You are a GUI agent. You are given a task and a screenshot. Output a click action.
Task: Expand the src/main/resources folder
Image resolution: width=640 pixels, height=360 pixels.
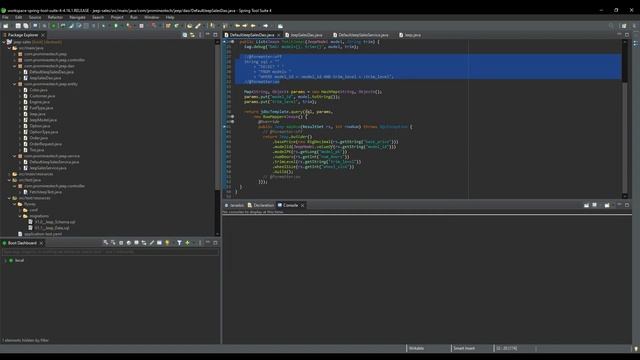[x=9, y=174]
